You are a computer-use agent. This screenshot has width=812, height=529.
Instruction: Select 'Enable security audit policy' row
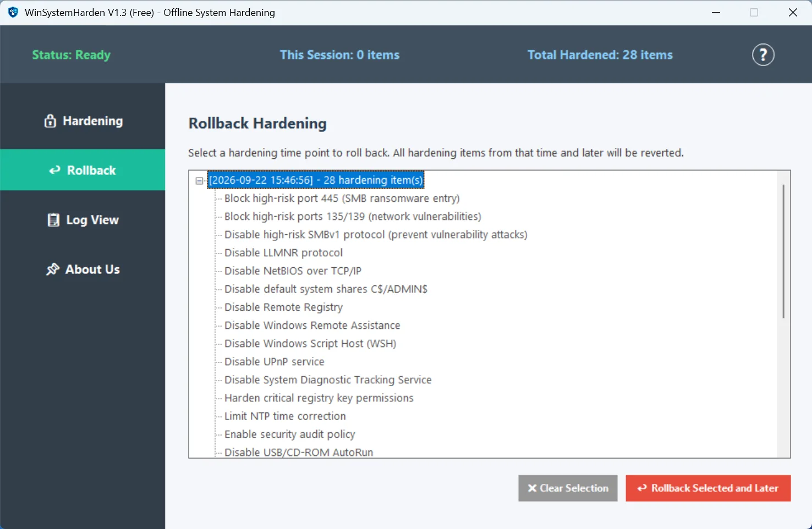289,434
